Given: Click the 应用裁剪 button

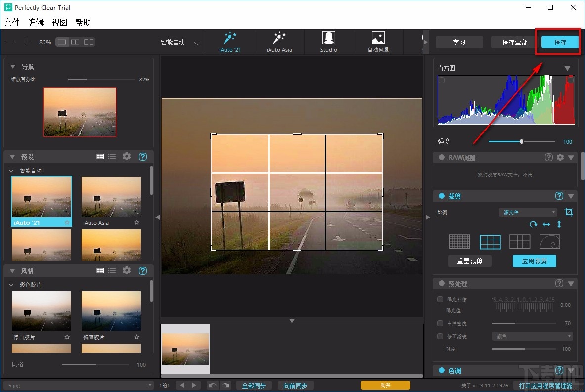Looking at the screenshot, I should click(534, 261).
